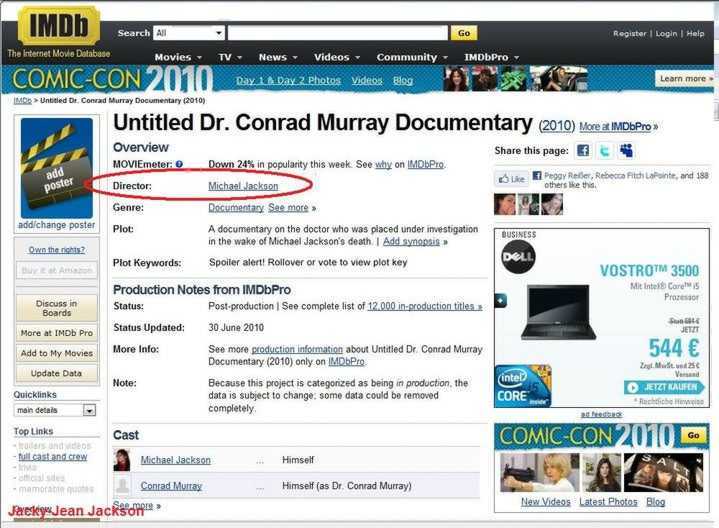Viewport: 719px width, 528px height.
Task: Click the Add synopsis link
Action: pyautogui.click(x=411, y=241)
